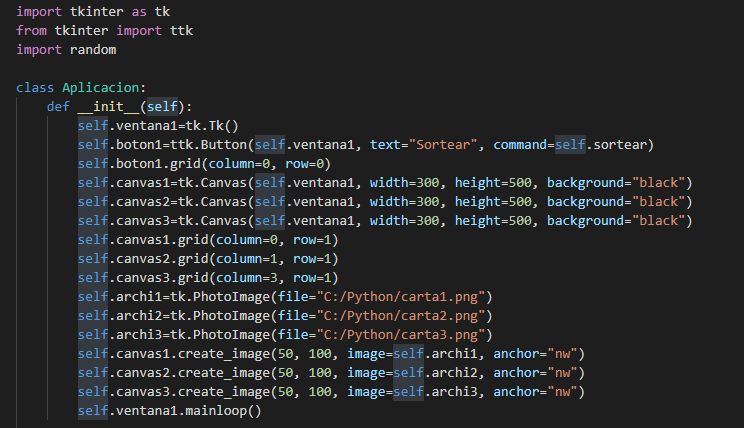Click the "C:/Python/carta2.png" path string

[401, 316]
